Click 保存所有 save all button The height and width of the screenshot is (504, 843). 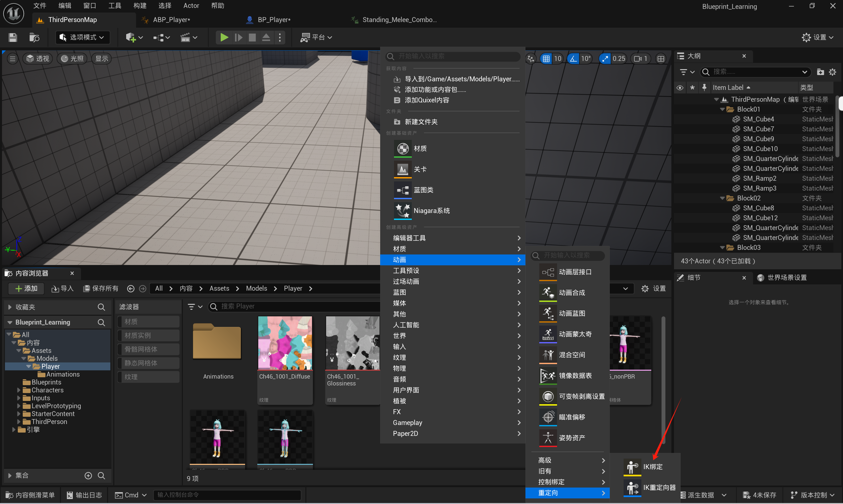pos(101,289)
